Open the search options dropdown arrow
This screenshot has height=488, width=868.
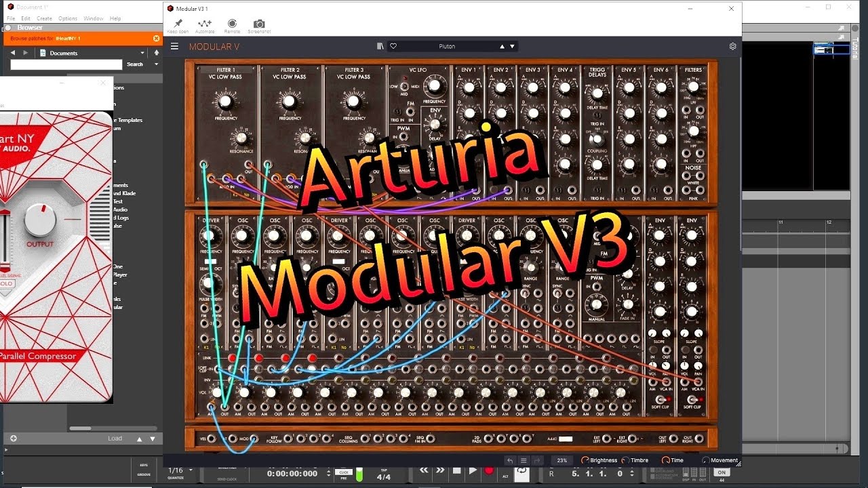tap(157, 64)
